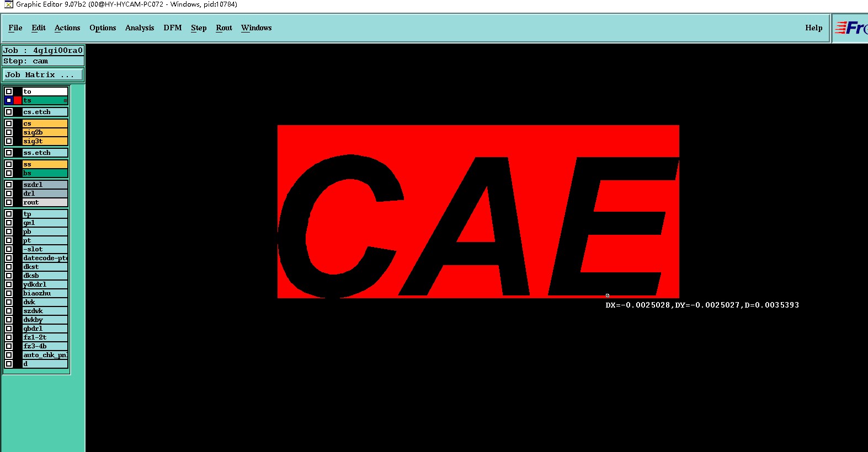Toggle display checkbox for rout layer
The width and height of the screenshot is (868, 452).
(x=9, y=202)
